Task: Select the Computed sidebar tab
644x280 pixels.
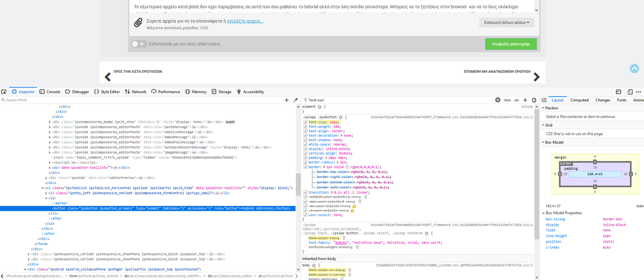Action: pos(580,100)
